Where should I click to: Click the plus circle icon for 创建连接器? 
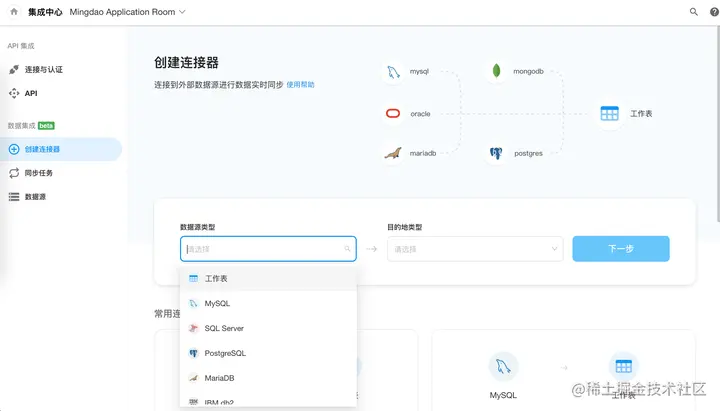[14, 149]
